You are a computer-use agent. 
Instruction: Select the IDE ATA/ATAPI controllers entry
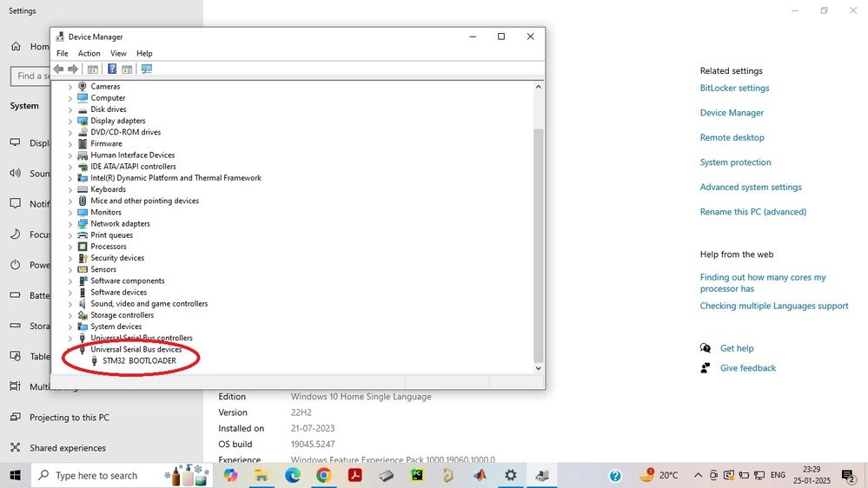click(x=133, y=167)
